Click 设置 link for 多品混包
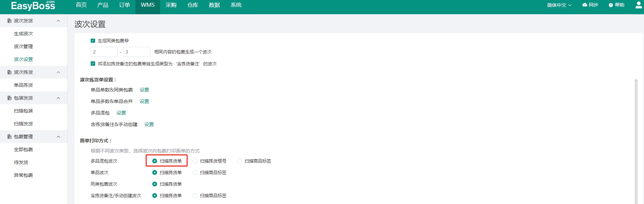The image size is (644, 204). point(121,113)
